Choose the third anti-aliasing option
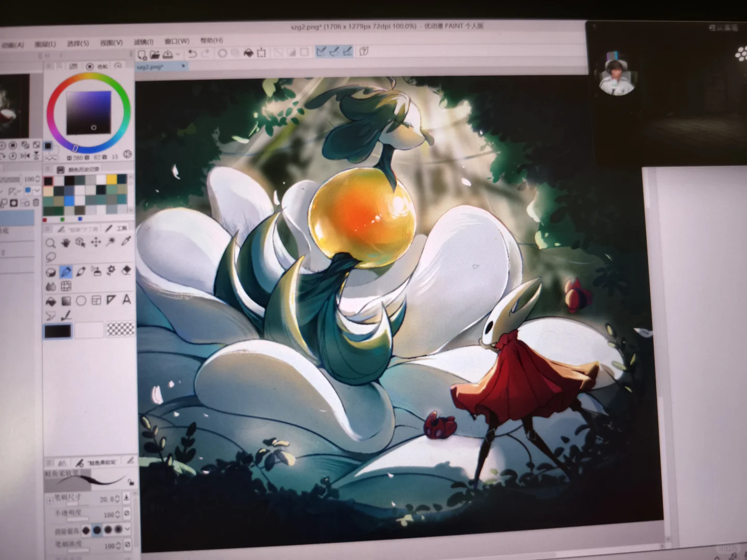 pos(108,529)
